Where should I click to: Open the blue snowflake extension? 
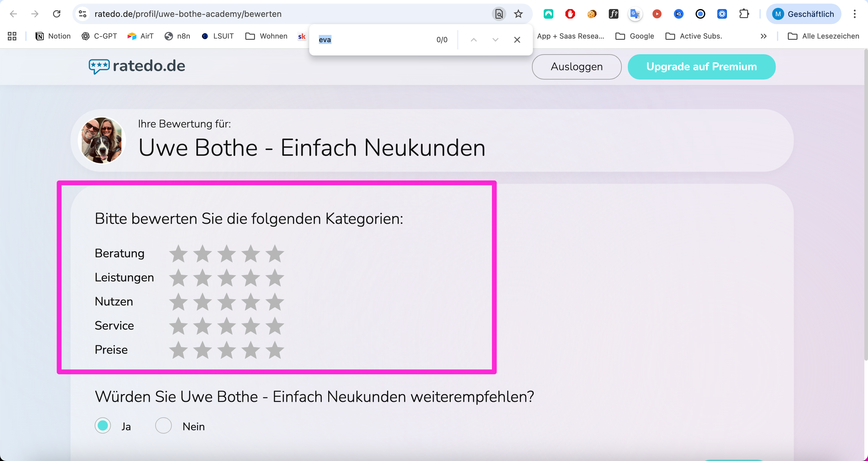pyautogui.click(x=722, y=14)
